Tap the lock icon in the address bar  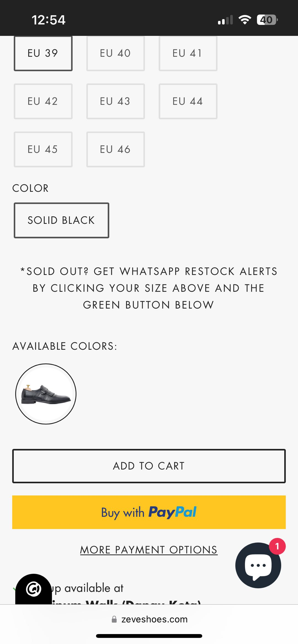pyautogui.click(x=114, y=620)
